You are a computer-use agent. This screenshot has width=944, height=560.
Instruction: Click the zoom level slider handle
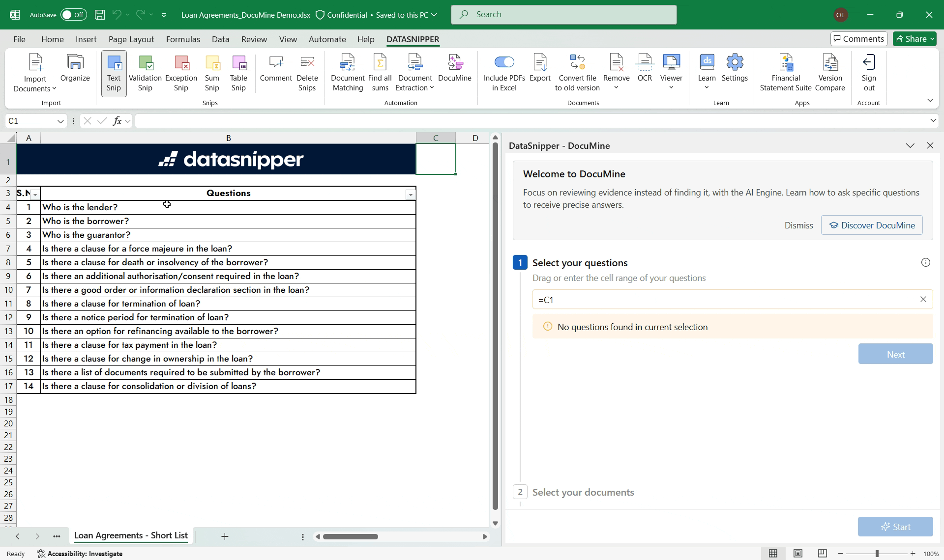pyautogui.click(x=877, y=554)
